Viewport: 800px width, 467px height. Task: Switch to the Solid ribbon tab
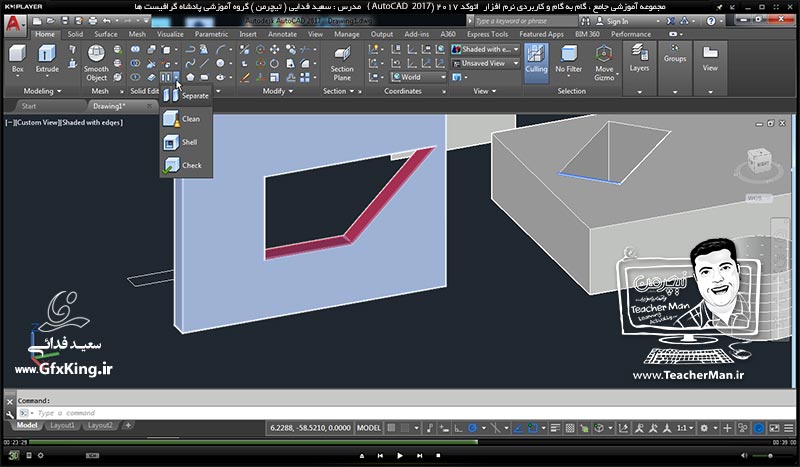[75, 34]
